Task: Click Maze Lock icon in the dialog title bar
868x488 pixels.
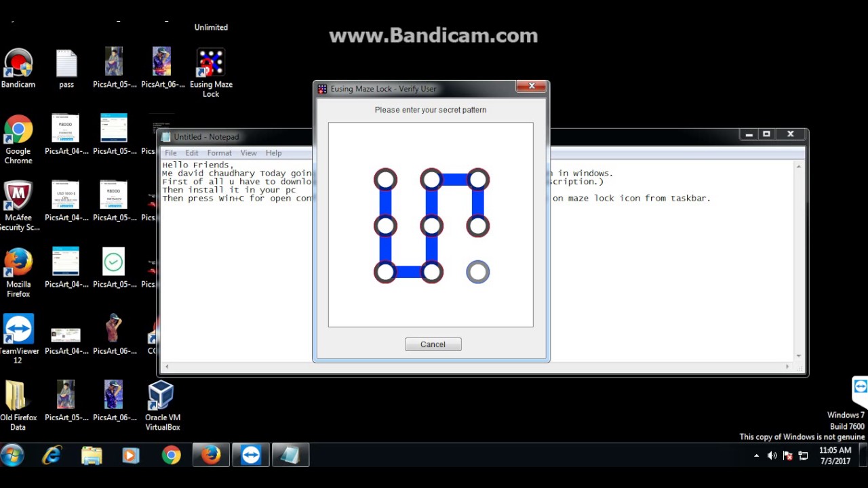Action: point(322,89)
